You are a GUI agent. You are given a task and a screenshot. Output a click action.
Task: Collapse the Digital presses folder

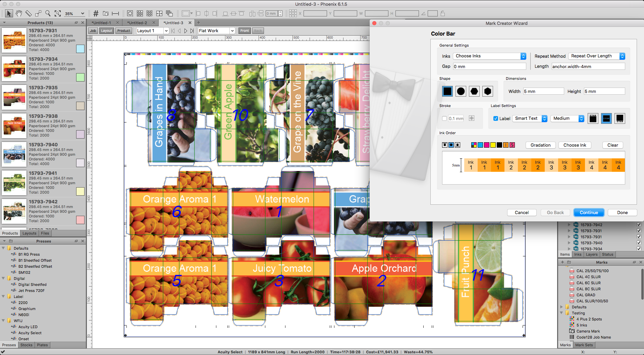(3, 278)
